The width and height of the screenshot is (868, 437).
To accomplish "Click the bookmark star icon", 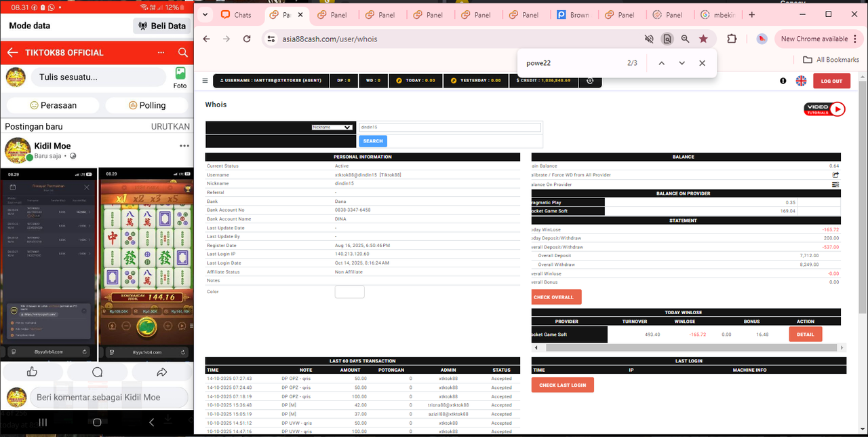I will pos(703,39).
